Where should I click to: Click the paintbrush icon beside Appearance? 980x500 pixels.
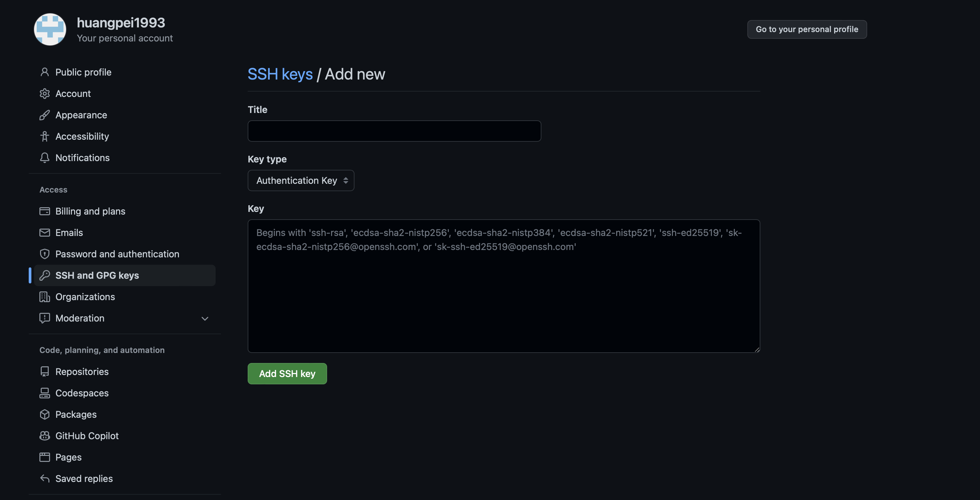click(x=44, y=115)
